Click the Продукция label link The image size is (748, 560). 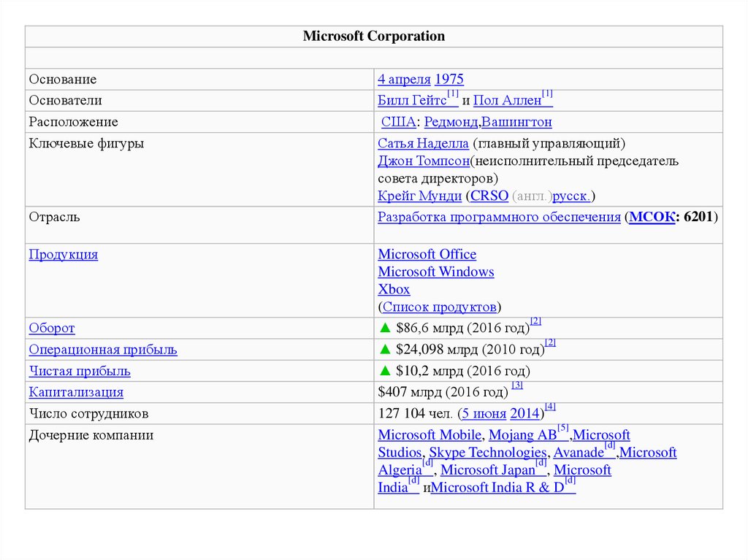(64, 255)
